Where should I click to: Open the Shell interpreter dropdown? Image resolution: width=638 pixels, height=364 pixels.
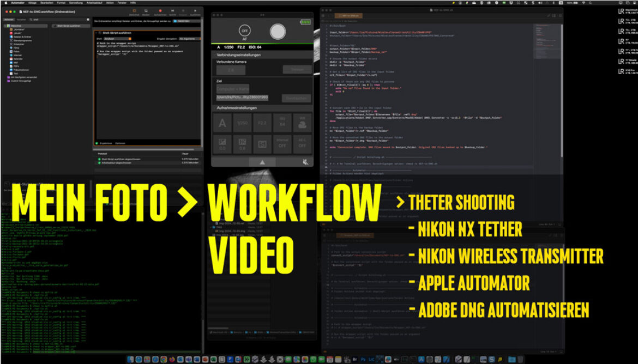coord(118,39)
